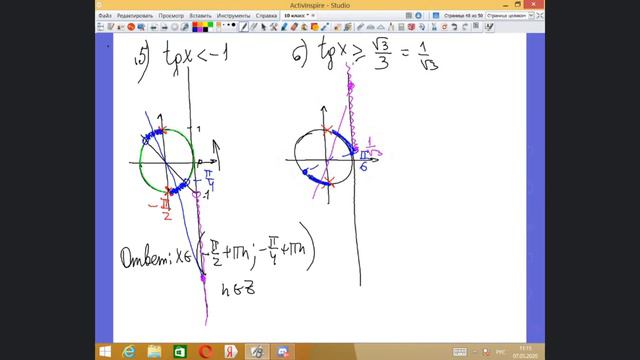Select the Fill bucket tool
This screenshot has width=640, height=360.
(x=304, y=27)
